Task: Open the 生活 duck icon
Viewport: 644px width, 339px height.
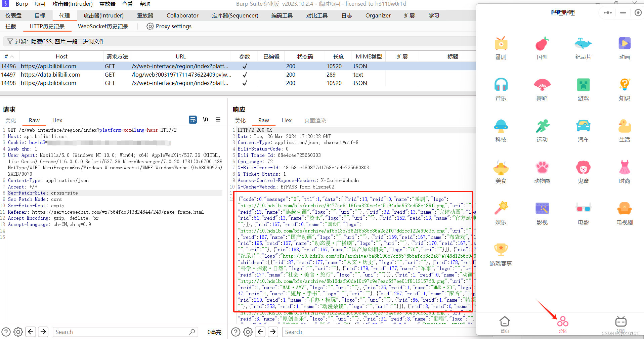Action: 625,126
